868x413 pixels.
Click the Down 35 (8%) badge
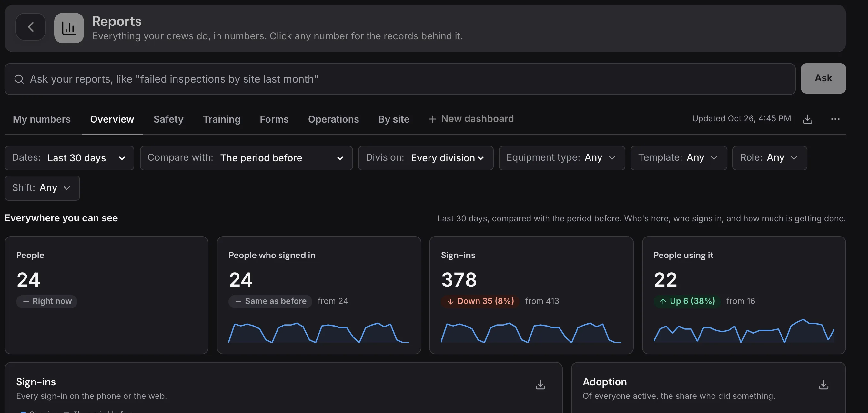tap(480, 301)
